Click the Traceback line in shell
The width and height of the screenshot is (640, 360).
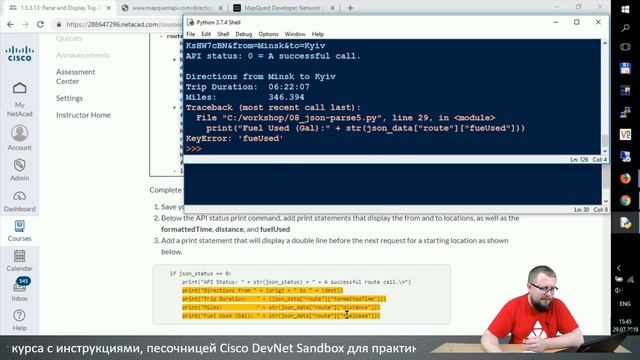(273, 107)
